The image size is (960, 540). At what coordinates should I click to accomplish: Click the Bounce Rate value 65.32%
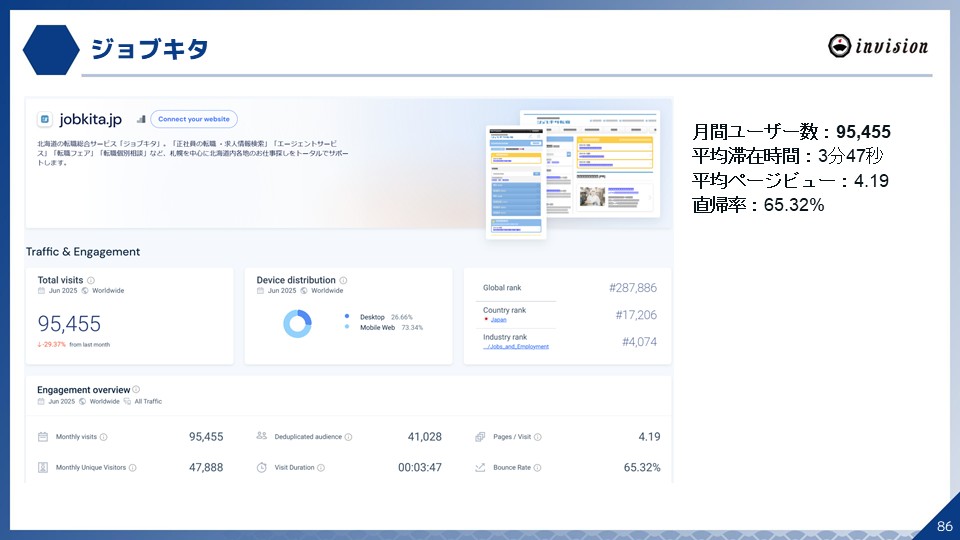coord(642,467)
